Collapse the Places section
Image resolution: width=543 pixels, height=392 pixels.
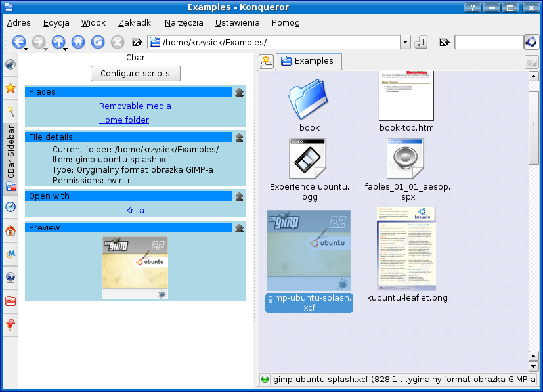pyautogui.click(x=240, y=92)
